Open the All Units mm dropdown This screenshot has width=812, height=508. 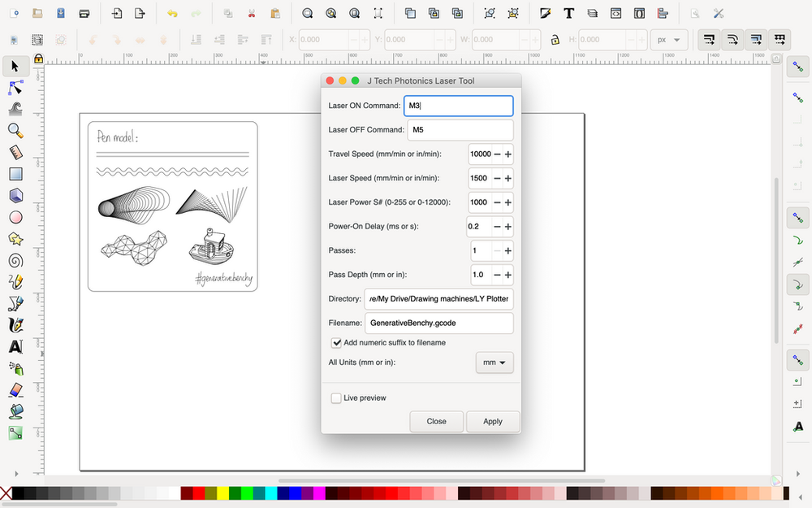coord(494,363)
